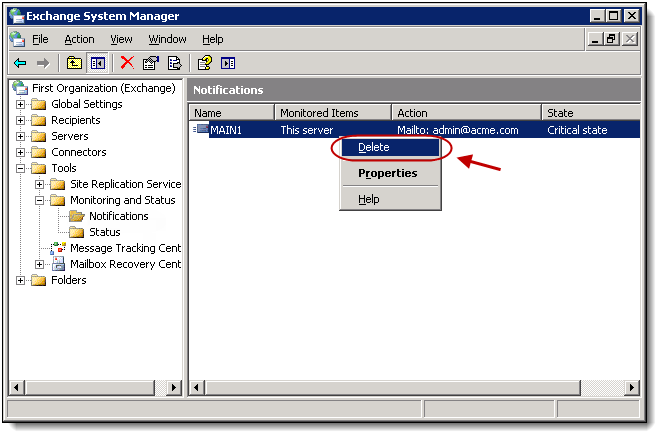Click the Back arrow toolbar icon
This screenshot has width=664, height=440.
[20, 64]
